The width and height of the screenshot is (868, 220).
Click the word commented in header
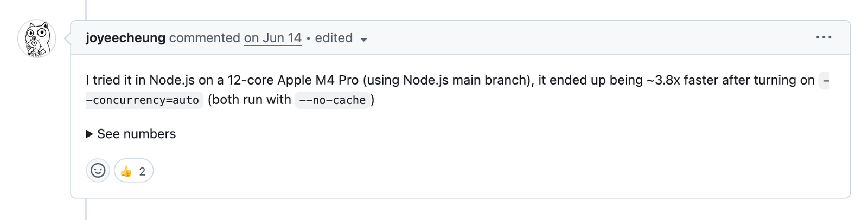click(x=205, y=38)
